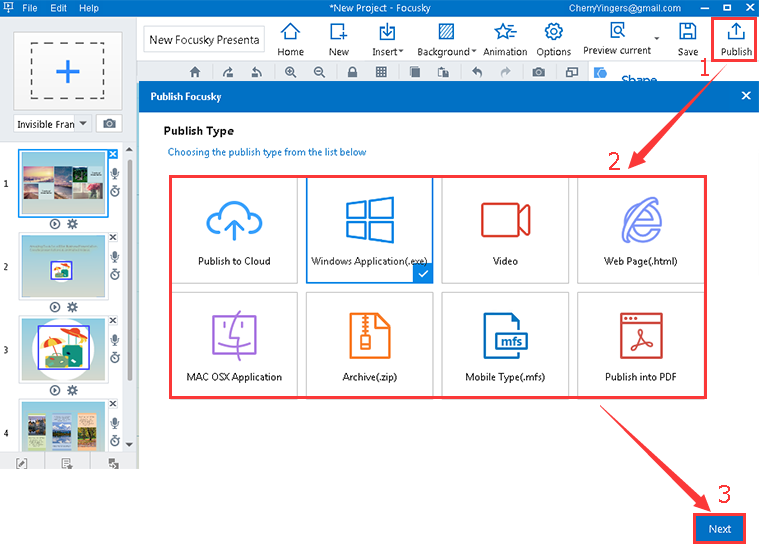
Task: Open slide 3 settings gear
Action: click(72, 390)
